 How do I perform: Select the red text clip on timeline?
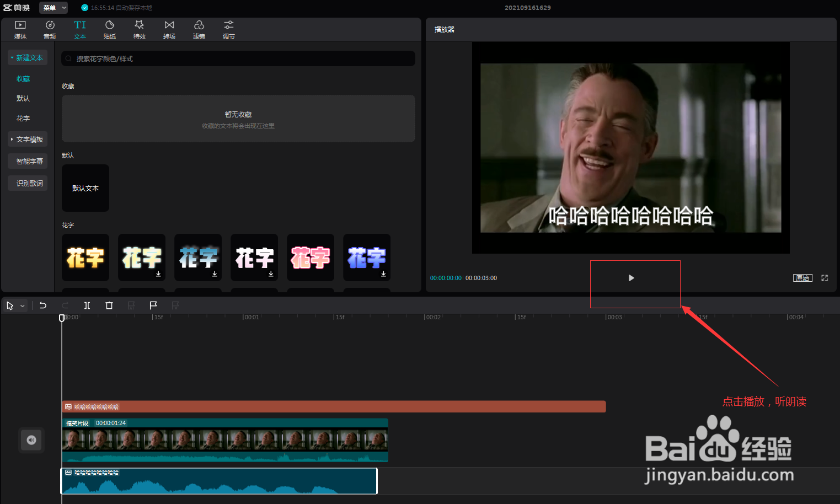pyautogui.click(x=334, y=407)
